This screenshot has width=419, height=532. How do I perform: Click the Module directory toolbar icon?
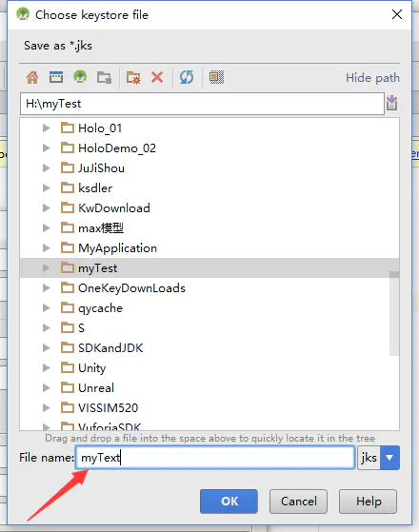104,78
